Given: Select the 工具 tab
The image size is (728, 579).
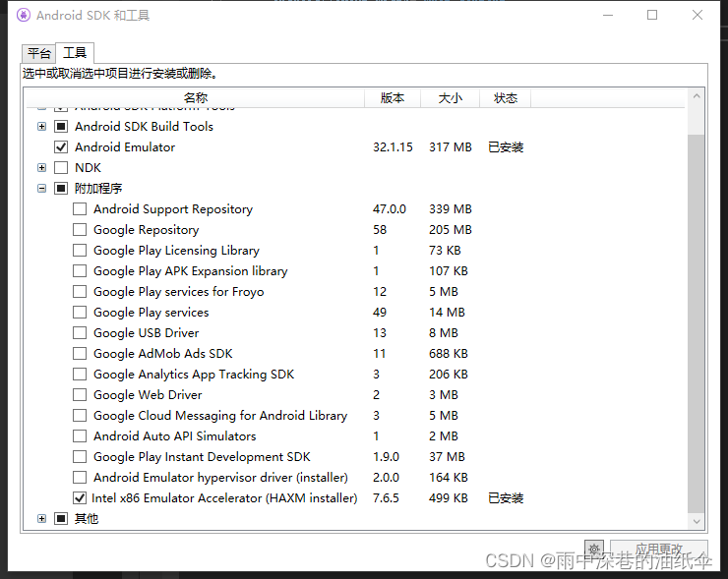Looking at the screenshot, I should (75, 53).
